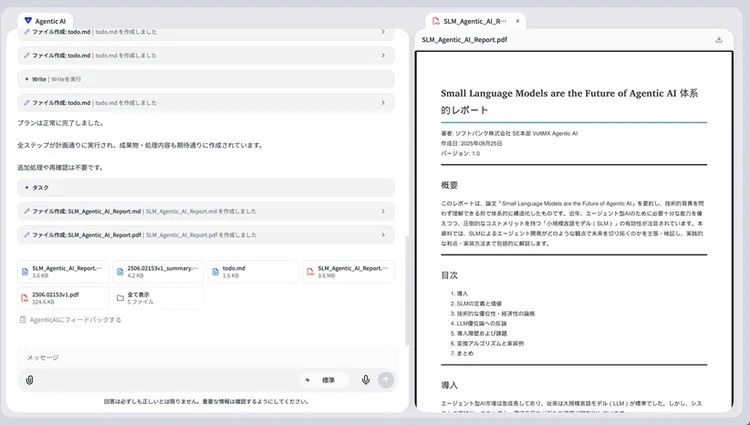The width and height of the screenshot is (750, 425).
Task: Click the blue document icon of todo.md card
Action: pyautogui.click(x=215, y=272)
